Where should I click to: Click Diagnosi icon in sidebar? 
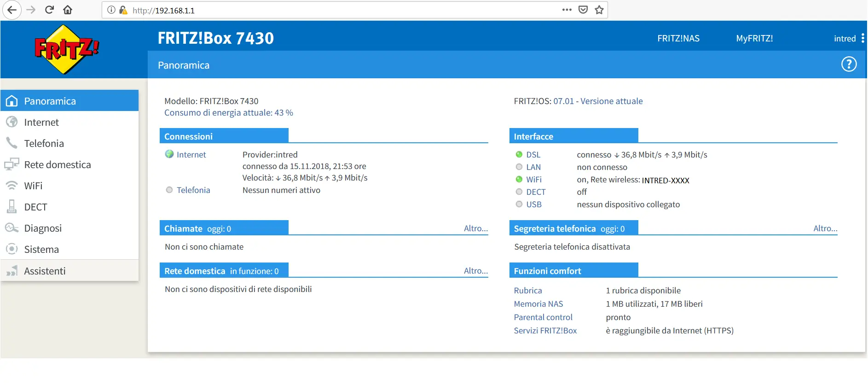(x=12, y=228)
